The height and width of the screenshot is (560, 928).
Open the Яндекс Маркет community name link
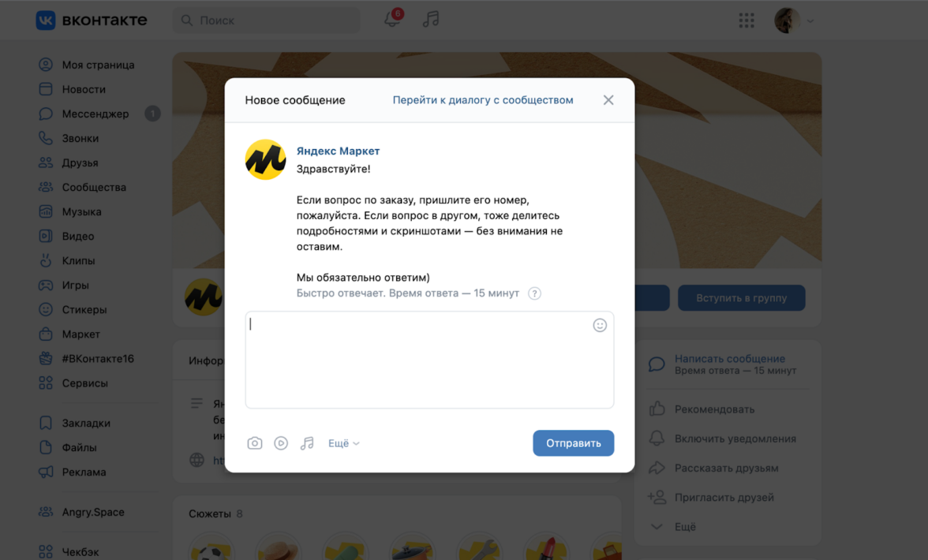(x=338, y=151)
